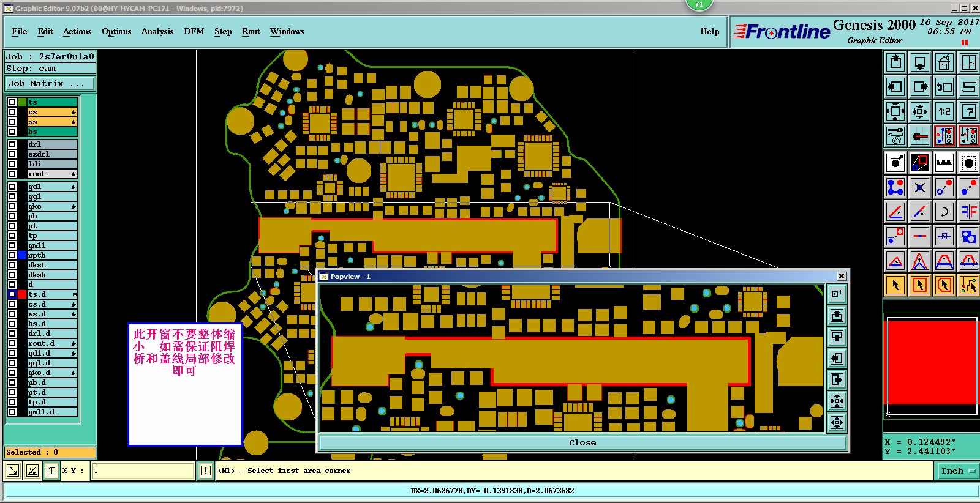
Task: Click Close button in Popview window
Action: coord(582,442)
